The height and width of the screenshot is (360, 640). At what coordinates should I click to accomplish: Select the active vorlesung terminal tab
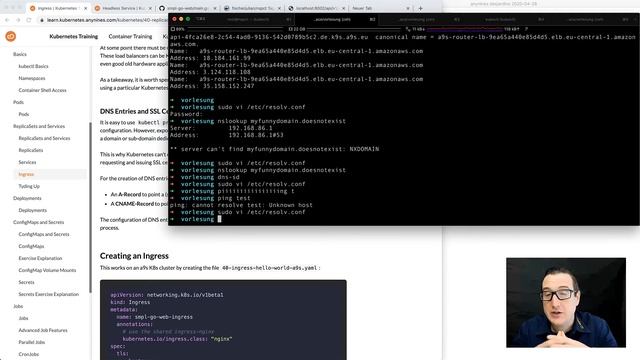point(336,19)
